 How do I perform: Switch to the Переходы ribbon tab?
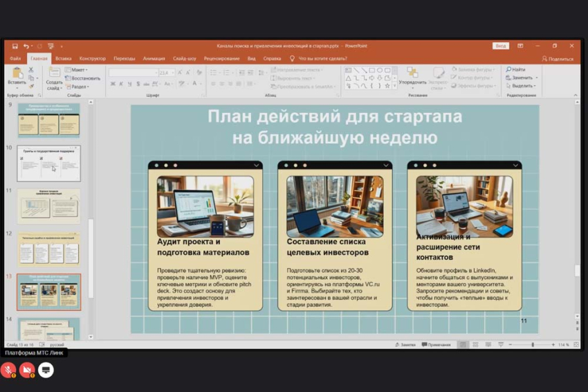124,59
